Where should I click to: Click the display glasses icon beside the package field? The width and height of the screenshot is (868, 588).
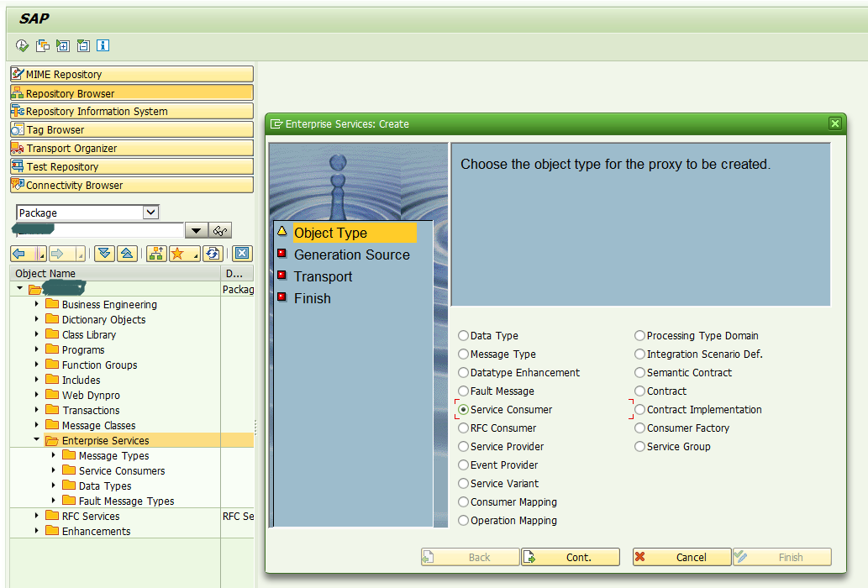(218, 230)
